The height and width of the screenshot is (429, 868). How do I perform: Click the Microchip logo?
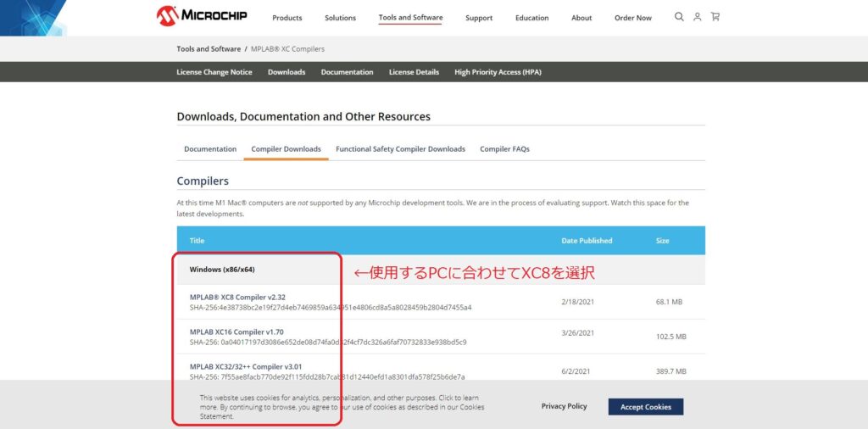202,16
